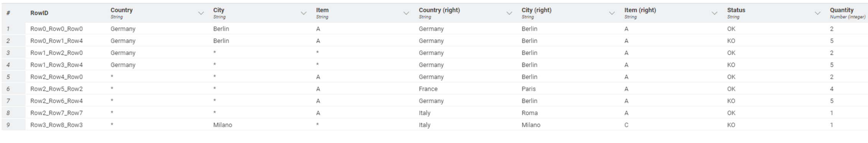Expand the Item (right) column menu
The width and height of the screenshot is (868, 143).
(x=715, y=13)
